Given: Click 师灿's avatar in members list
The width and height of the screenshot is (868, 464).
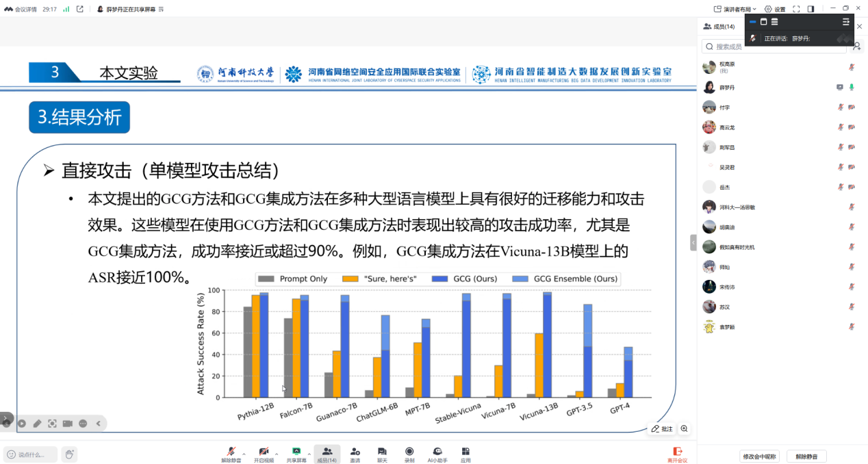Looking at the screenshot, I should pos(709,266).
